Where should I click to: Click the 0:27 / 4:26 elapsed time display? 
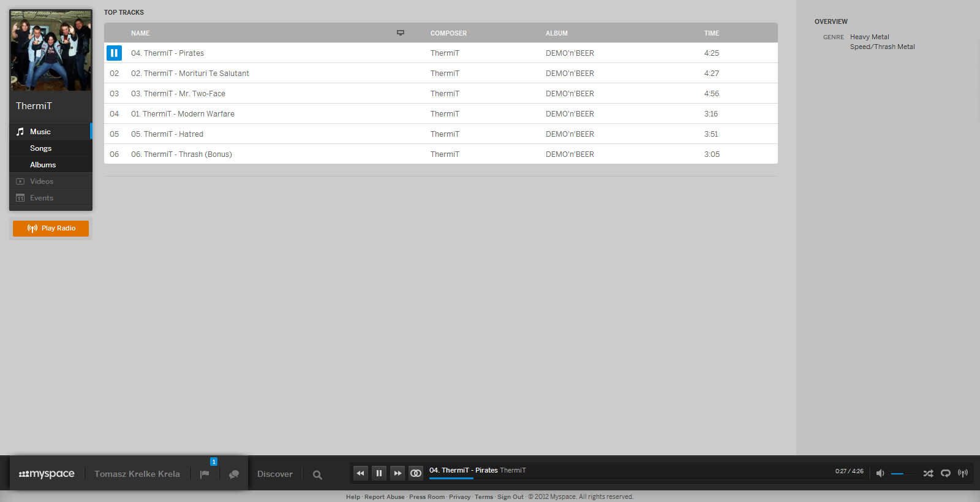(x=850, y=471)
